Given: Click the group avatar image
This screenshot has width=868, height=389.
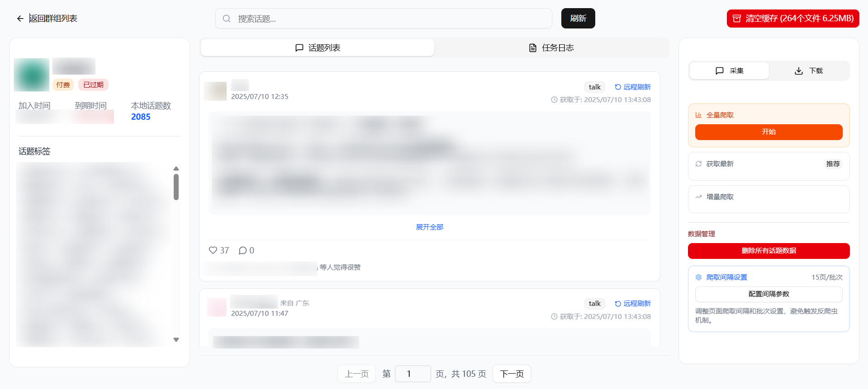Looking at the screenshot, I should 32,75.
